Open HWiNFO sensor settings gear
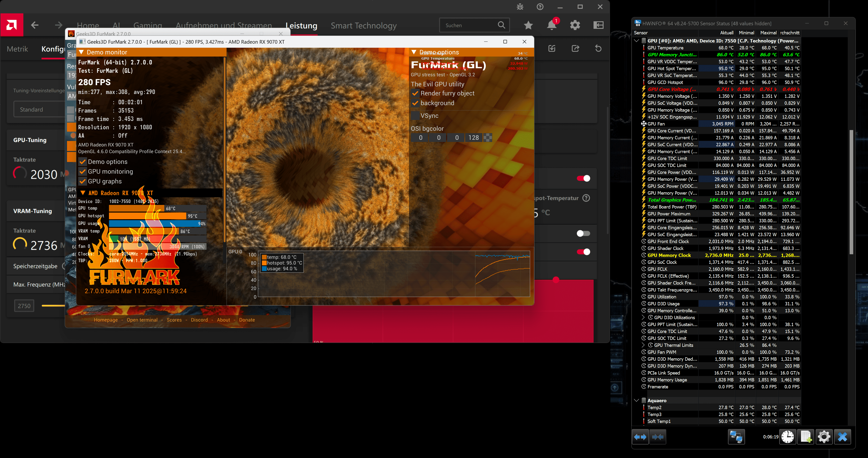Screen dimensions: 868x458 click(x=824, y=437)
